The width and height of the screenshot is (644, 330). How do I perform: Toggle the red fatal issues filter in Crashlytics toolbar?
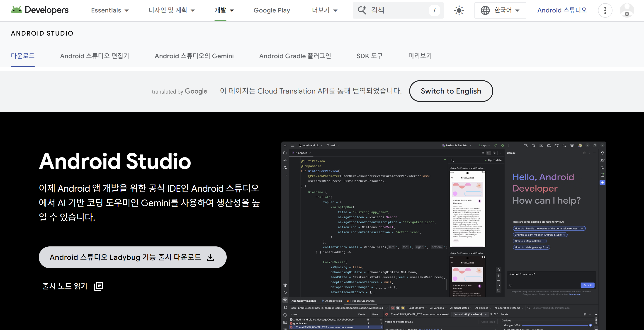tap(393, 308)
